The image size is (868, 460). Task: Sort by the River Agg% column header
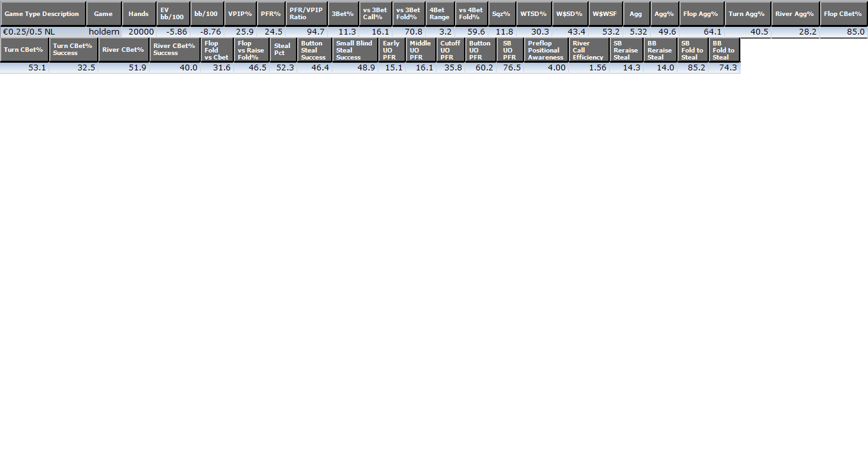tap(795, 13)
